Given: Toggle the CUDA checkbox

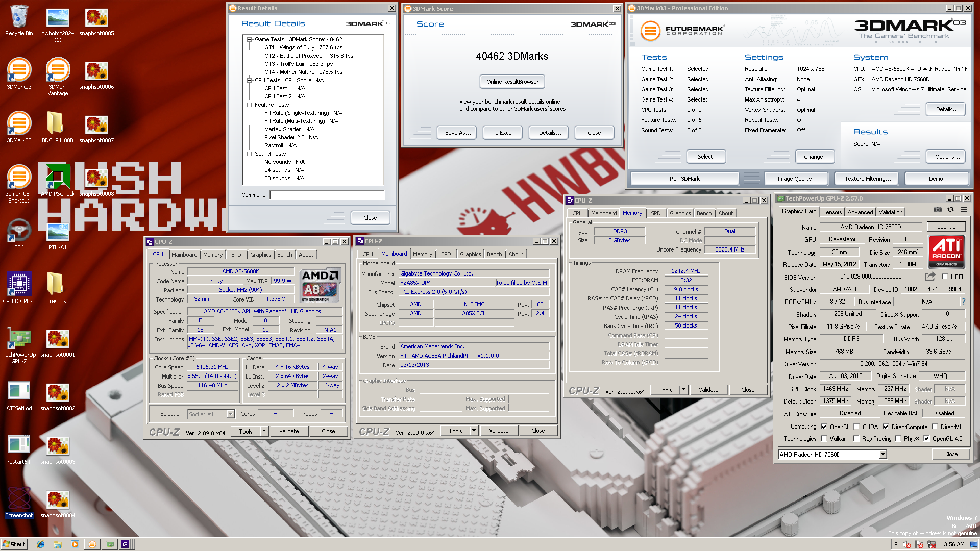Looking at the screenshot, I should [x=856, y=427].
